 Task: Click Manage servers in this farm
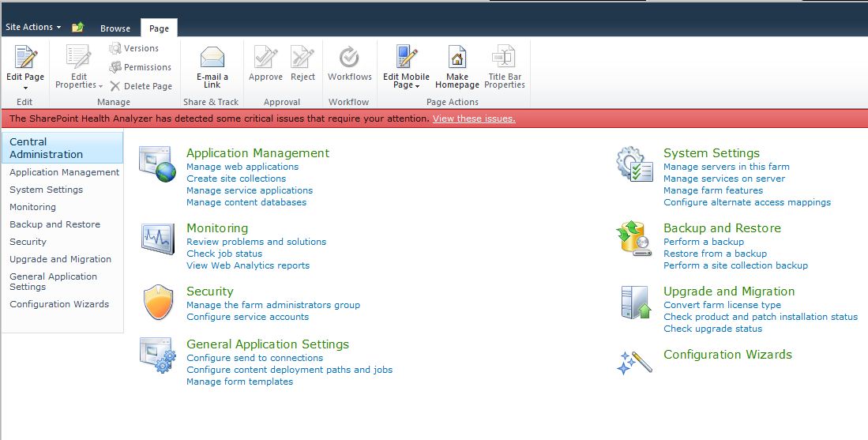(727, 167)
